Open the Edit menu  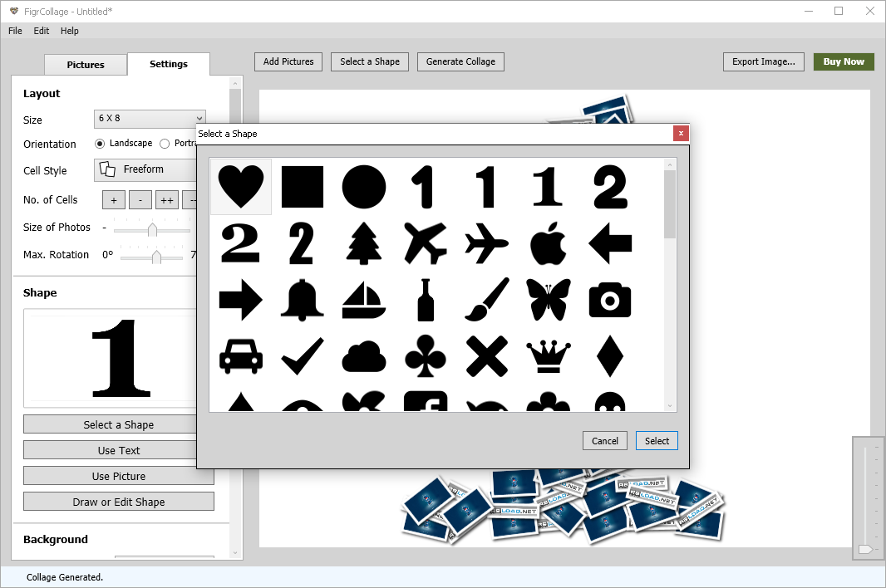click(42, 31)
